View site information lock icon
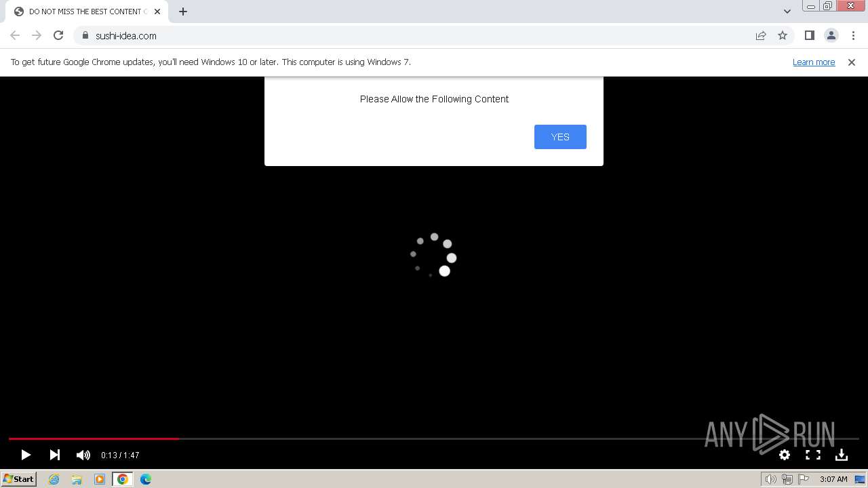This screenshot has width=868, height=488. click(x=85, y=35)
